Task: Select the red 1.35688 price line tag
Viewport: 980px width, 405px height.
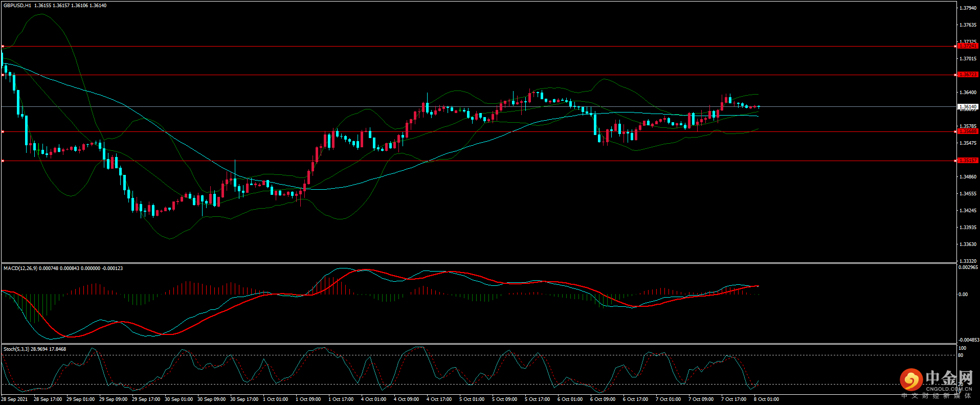Action: [968, 131]
